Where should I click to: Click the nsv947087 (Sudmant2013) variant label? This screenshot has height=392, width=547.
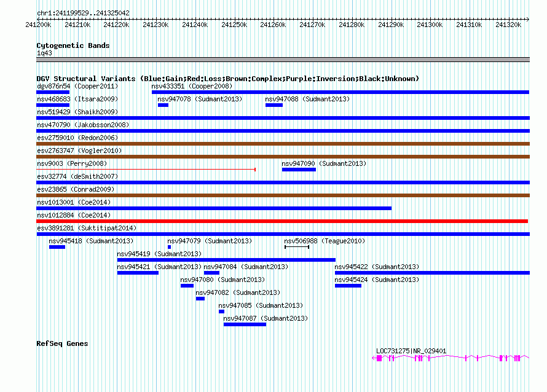click(266, 318)
